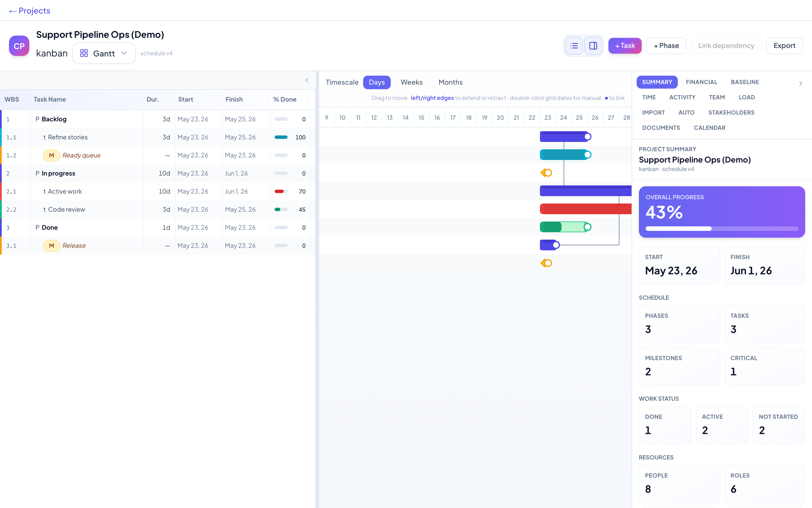Click Ready queue milestone M badge

click(x=51, y=155)
